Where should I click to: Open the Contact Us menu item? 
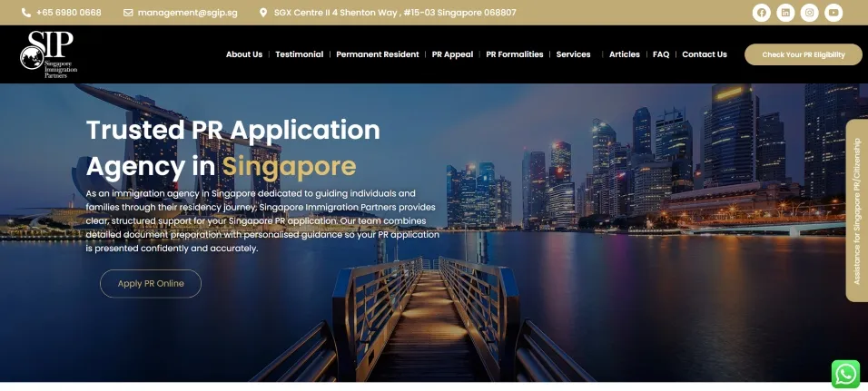coord(705,54)
